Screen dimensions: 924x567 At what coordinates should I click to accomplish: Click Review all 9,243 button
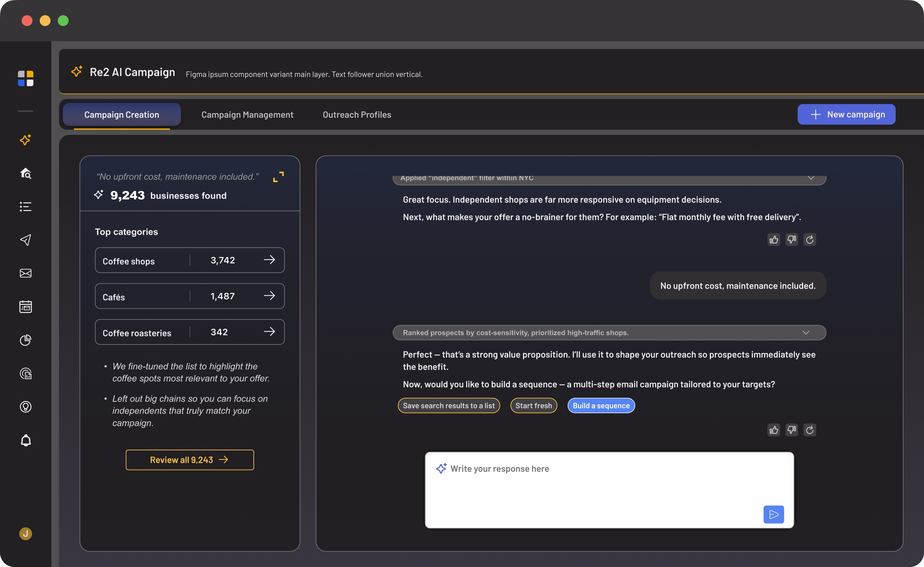[190, 460]
